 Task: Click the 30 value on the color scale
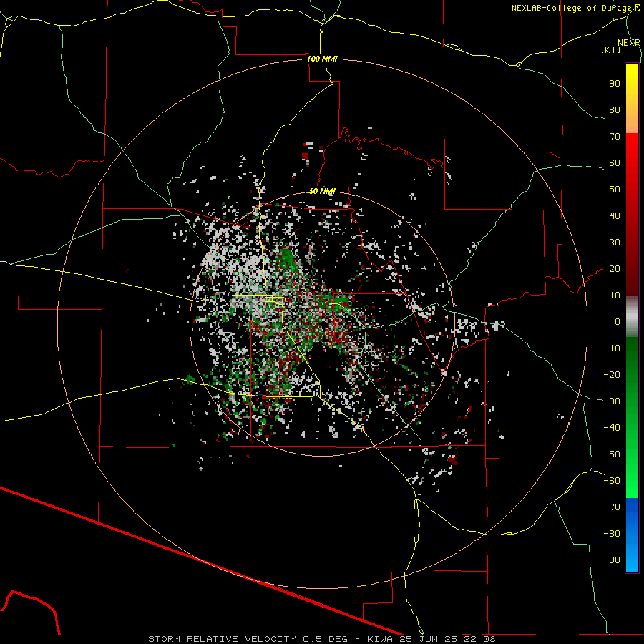click(x=615, y=243)
